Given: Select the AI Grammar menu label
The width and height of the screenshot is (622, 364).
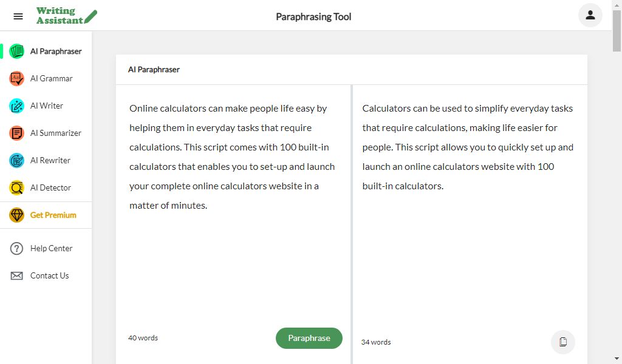Looking at the screenshot, I should (x=51, y=78).
